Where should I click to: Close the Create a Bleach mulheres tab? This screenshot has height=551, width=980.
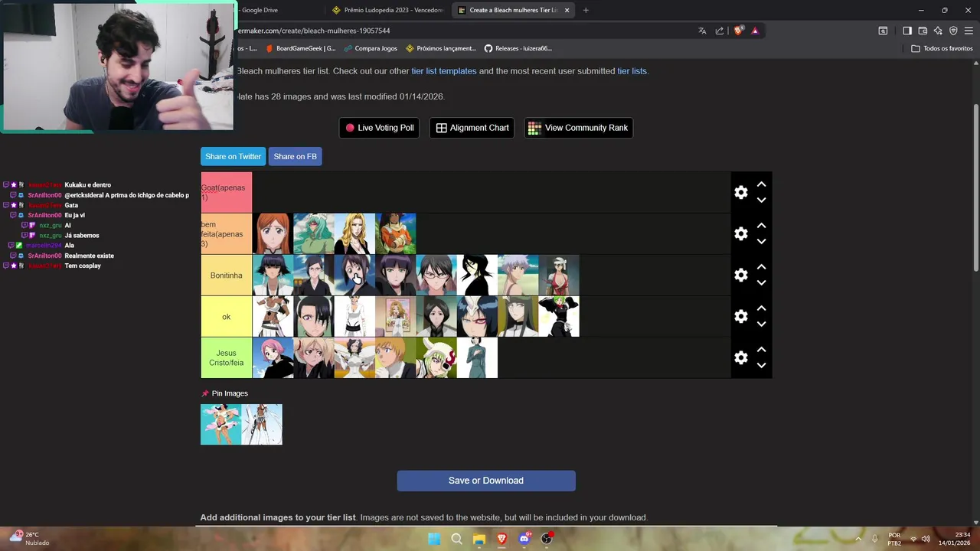click(x=567, y=10)
